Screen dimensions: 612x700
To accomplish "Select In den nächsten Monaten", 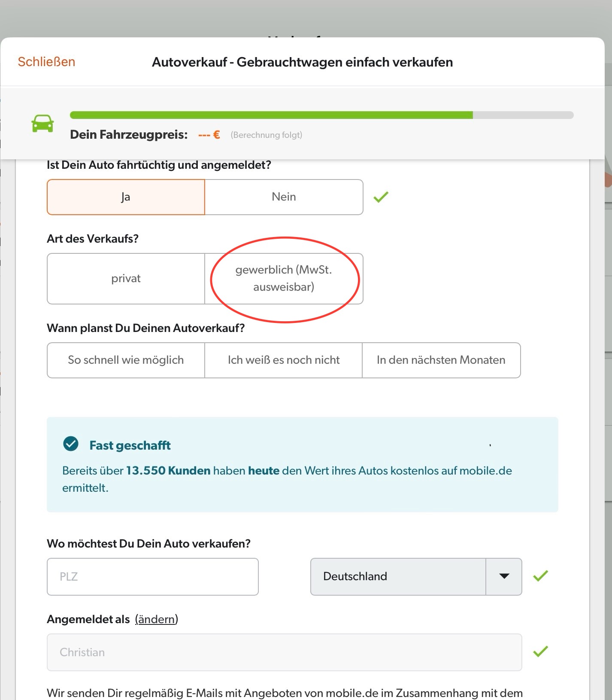I will click(441, 360).
